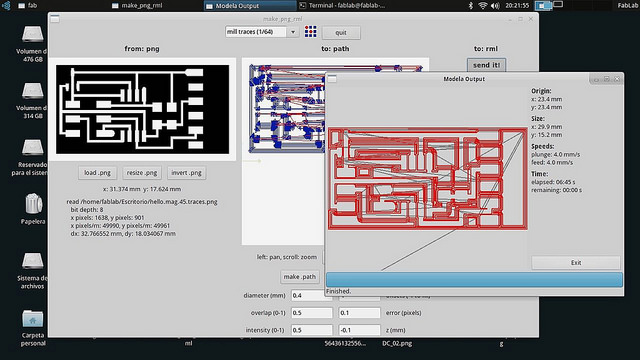This screenshot has width=640, height=360.
Task: Open the Wi-Fi network tray icon
Action: point(483,5)
